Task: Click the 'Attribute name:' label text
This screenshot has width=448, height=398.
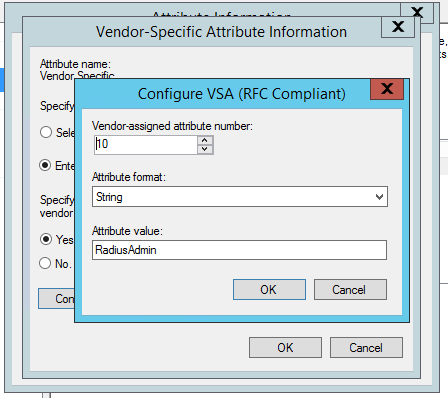Action: (75, 64)
